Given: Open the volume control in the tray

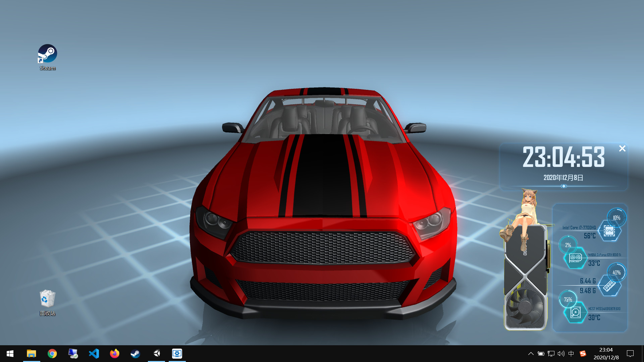Looking at the screenshot, I should (x=561, y=354).
